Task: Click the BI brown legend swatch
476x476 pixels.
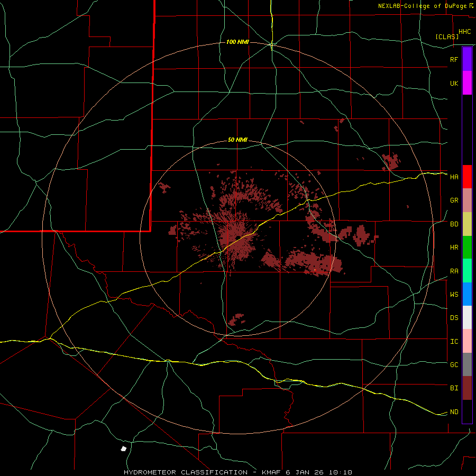Action: pyautogui.click(x=467, y=388)
